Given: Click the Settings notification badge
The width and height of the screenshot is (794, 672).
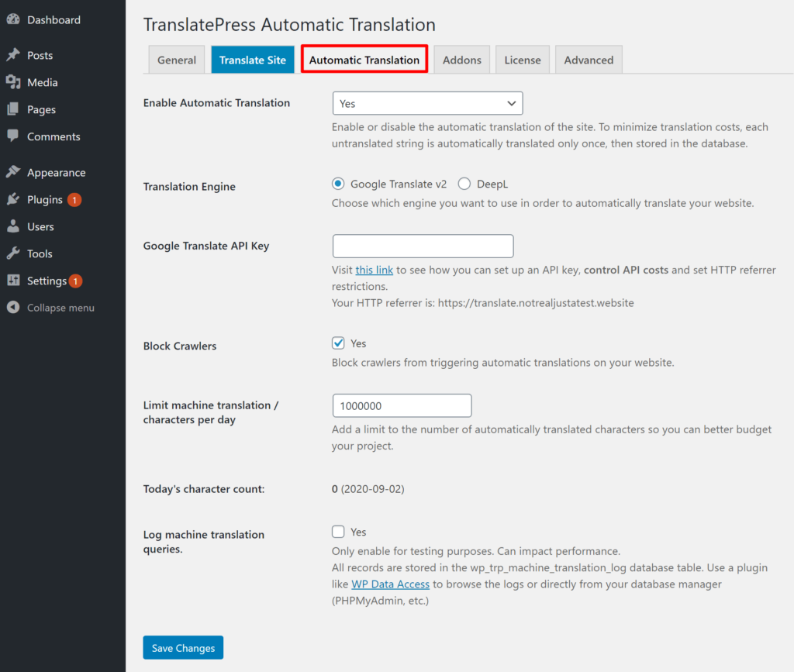Looking at the screenshot, I should (75, 281).
